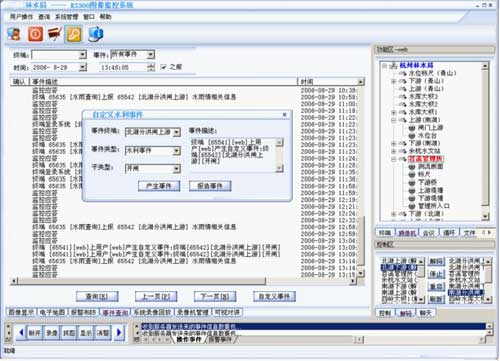Select camera node 下游桥 in the tree

pos(427,182)
